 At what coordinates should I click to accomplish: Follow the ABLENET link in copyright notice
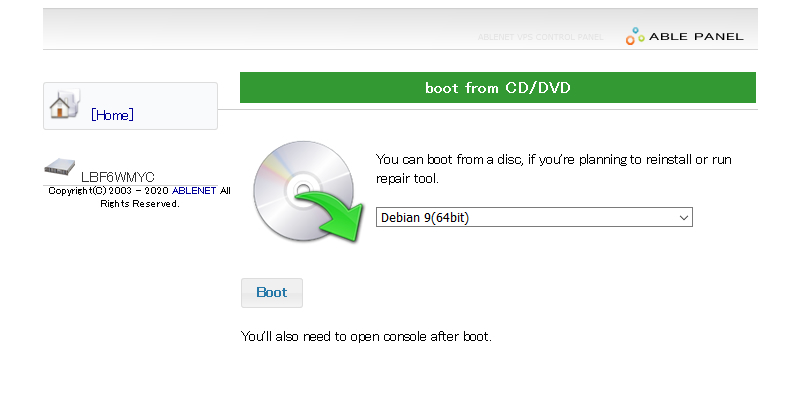coord(194,191)
